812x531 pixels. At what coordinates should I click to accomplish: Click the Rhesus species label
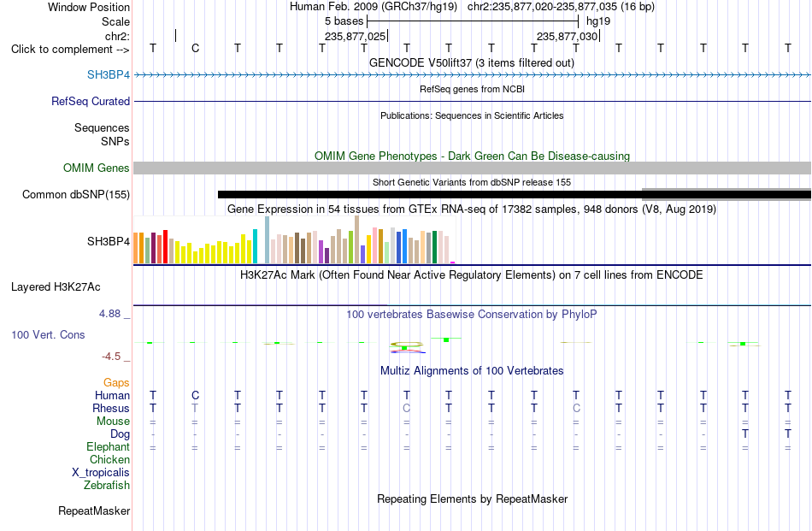[111, 408]
